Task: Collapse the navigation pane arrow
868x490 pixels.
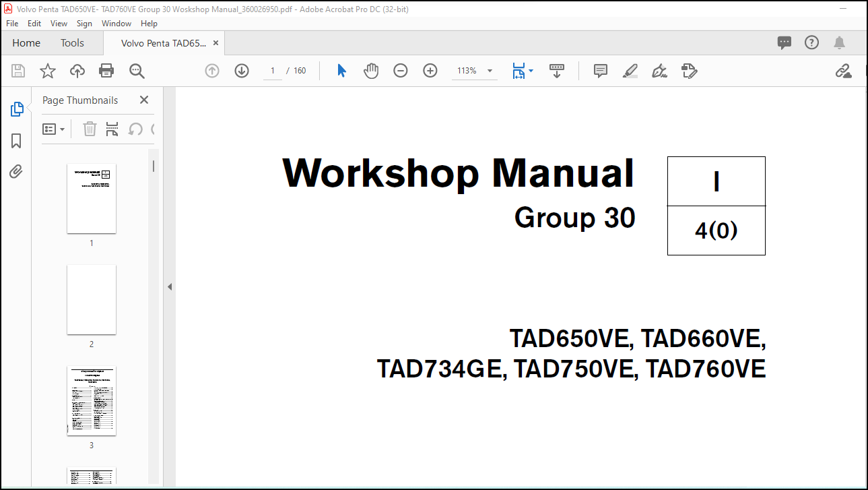Action: click(x=170, y=287)
